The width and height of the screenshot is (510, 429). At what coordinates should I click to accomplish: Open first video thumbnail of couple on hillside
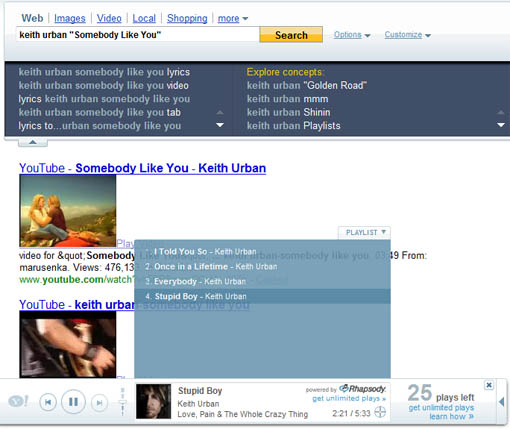click(68, 211)
